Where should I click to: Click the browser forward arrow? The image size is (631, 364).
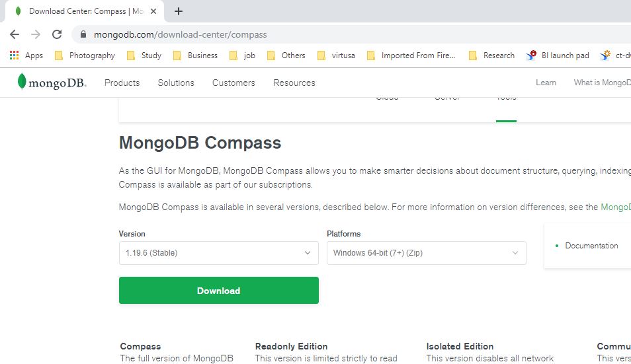pos(36,34)
